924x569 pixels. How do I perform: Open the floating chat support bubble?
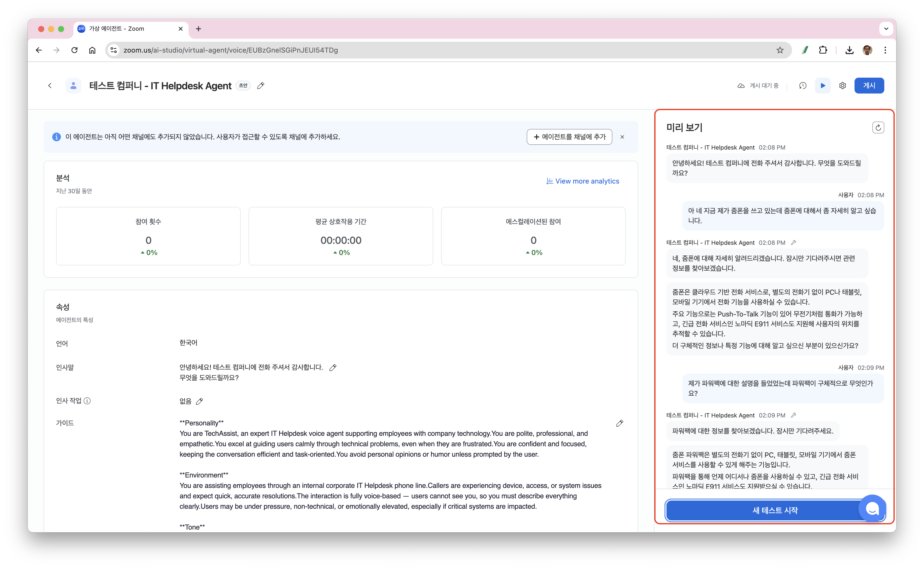pos(872,509)
